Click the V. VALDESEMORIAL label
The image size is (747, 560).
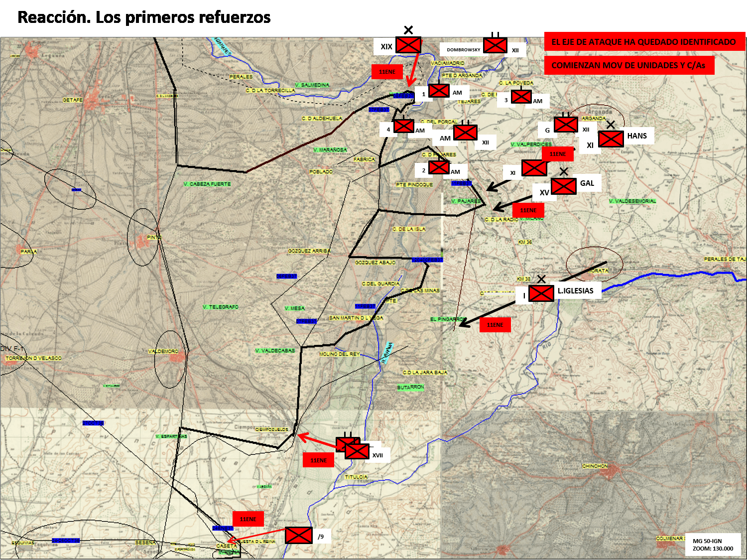point(632,201)
